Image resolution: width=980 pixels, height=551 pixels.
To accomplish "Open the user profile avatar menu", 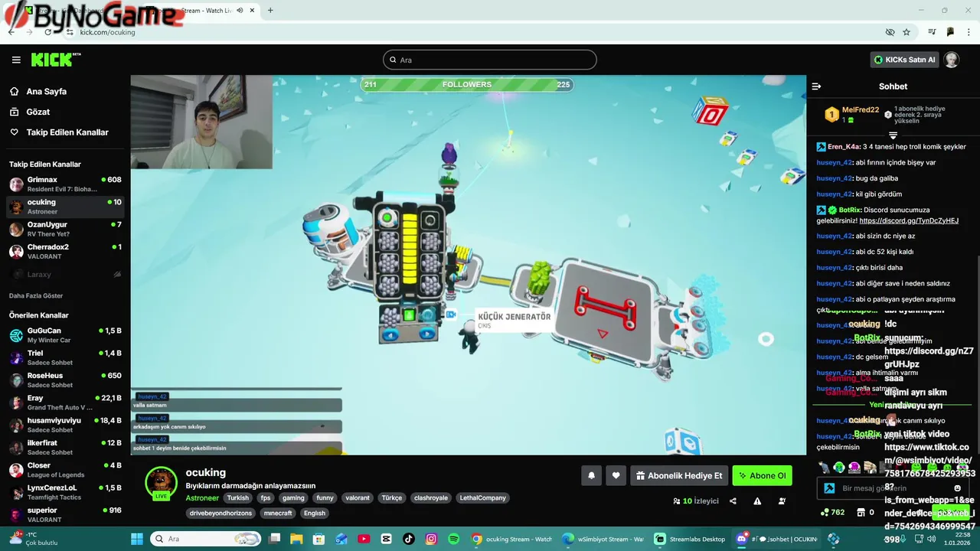I will click(x=952, y=60).
